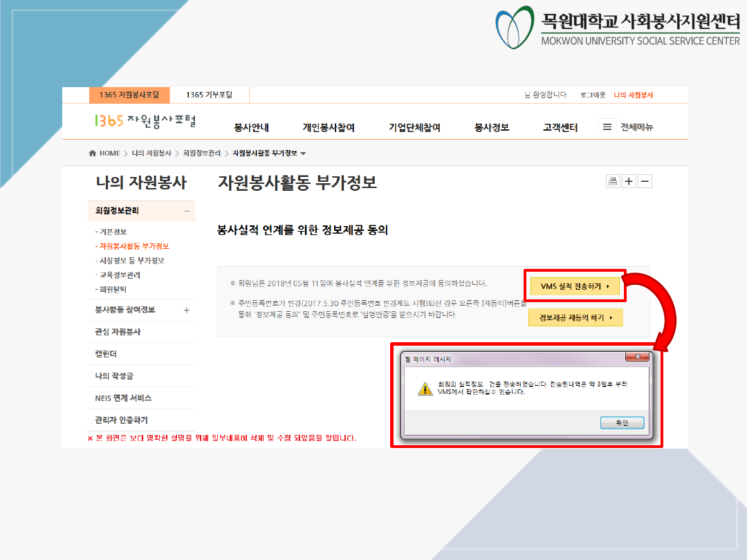This screenshot has height=560, width=747.
Task: Click the 로그아웃 link
Action: click(x=593, y=95)
